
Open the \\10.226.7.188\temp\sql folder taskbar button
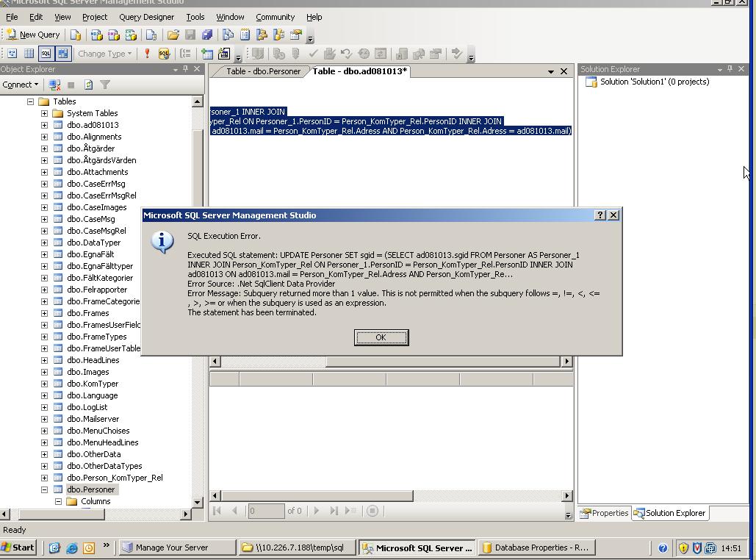point(298,548)
